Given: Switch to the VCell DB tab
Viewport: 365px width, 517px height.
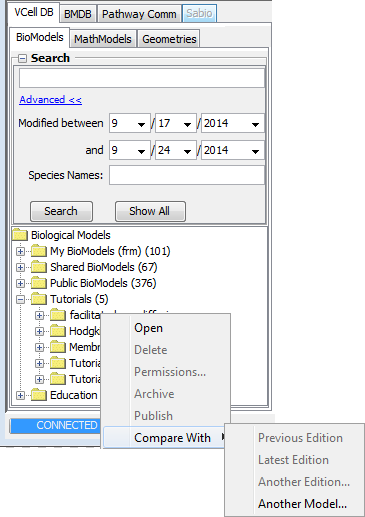Looking at the screenshot, I should click(34, 13).
